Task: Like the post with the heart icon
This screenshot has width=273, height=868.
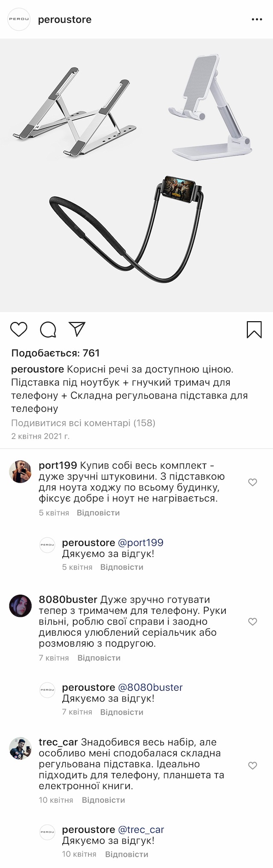Action: (x=19, y=329)
